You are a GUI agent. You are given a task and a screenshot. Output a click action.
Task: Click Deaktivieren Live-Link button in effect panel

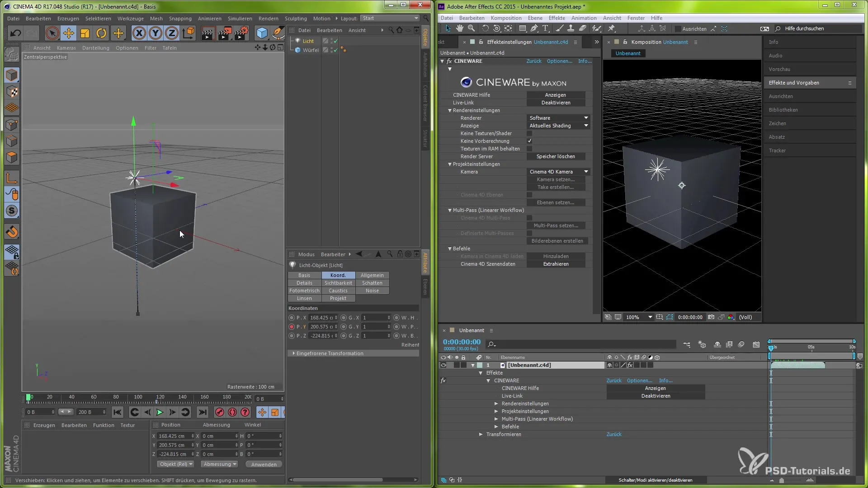coord(556,103)
